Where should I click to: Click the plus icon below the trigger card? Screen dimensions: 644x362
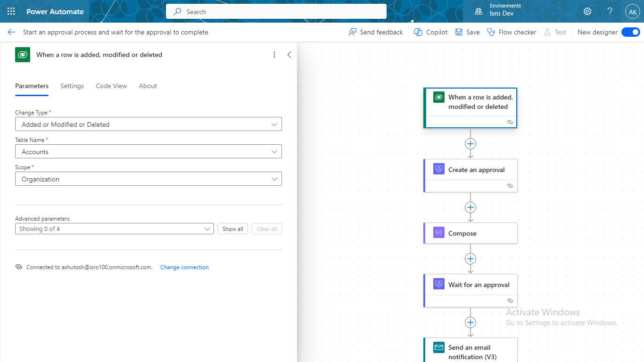(x=470, y=144)
